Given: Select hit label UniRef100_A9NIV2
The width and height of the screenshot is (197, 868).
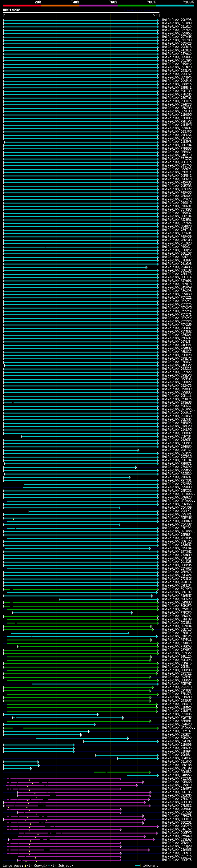Looking at the screenshot, I should 177,121.
